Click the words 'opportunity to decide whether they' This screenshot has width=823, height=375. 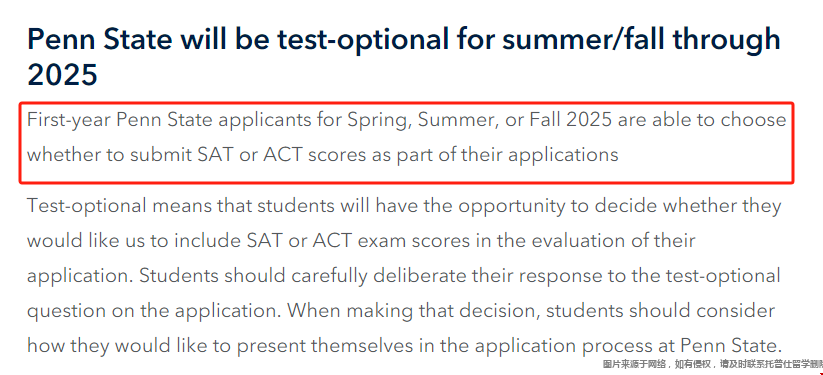tap(620, 206)
